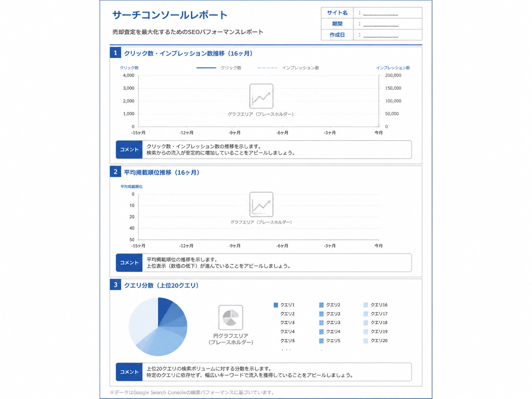Click the 200,000 value on the impressions axis
Image resolution: width=532 pixels, height=399 pixels.
[393, 76]
